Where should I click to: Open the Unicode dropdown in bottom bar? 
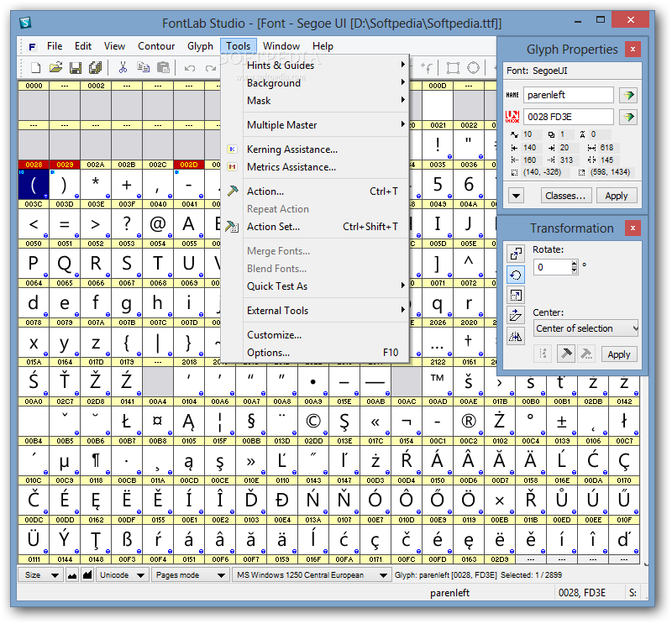tap(123, 575)
